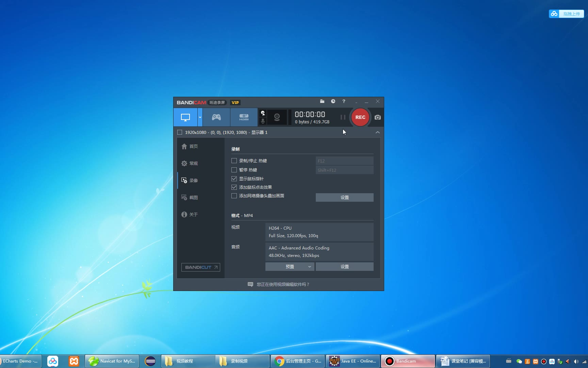
Task: Open 视频教程 folder in taskbar
Action: 188,361
